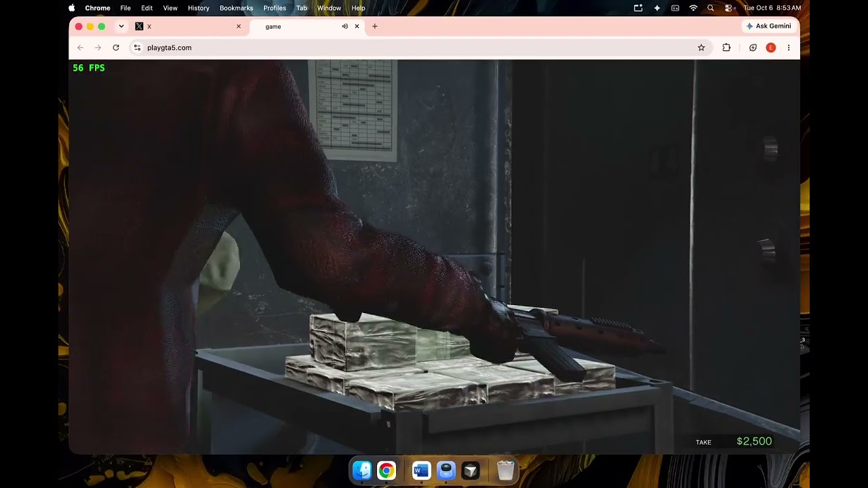The width and height of the screenshot is (868, 488).
Task: Open the Tab menu in the menu bar
Action: [302, 8]
